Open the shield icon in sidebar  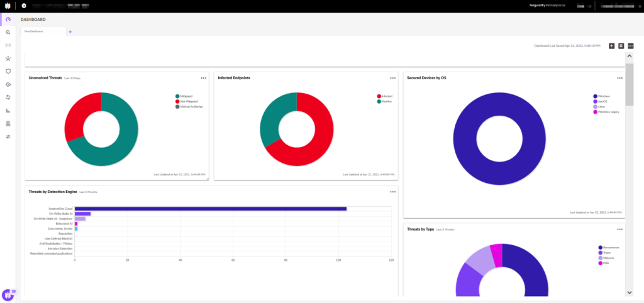(x=8, y=71)
